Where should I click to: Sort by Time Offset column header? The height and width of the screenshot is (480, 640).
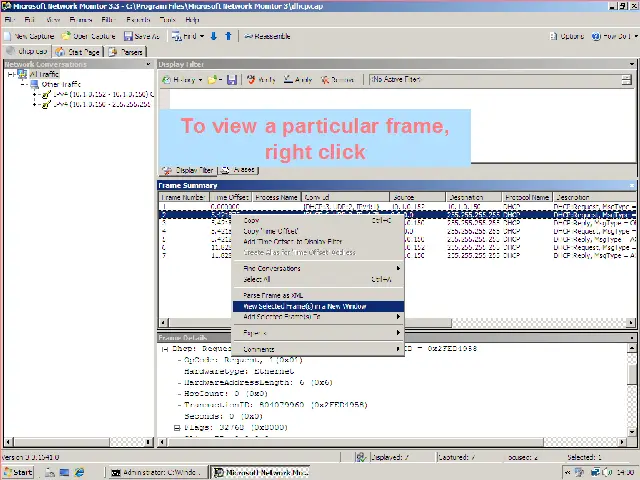coord(231,197)
